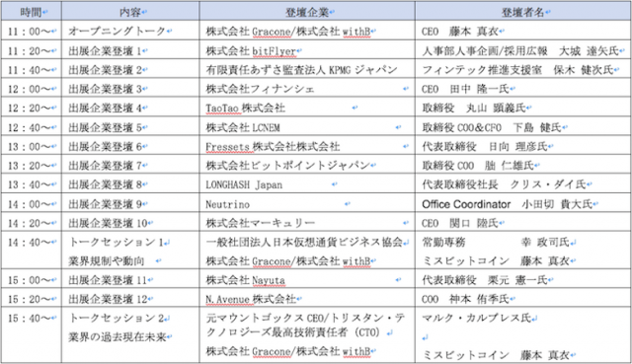Click 出展企業登壇12 cell
The image size is (632, 364).
click(130, 299)
